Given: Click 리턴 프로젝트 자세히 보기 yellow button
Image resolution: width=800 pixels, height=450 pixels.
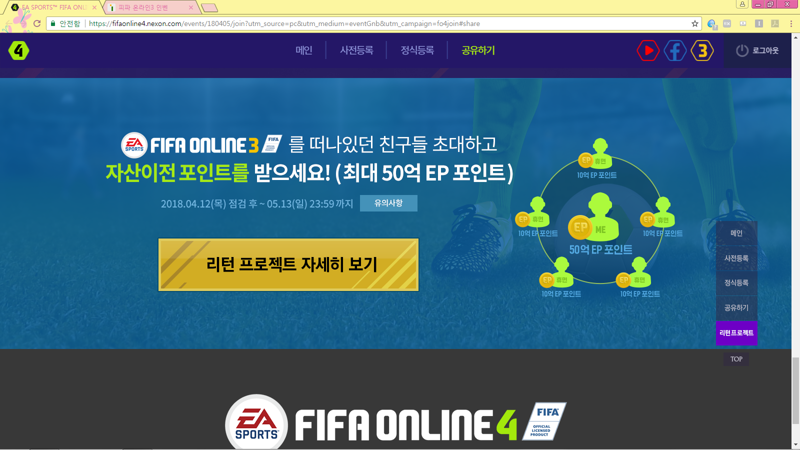Looking at the screenshot, I should coord(288,264).
